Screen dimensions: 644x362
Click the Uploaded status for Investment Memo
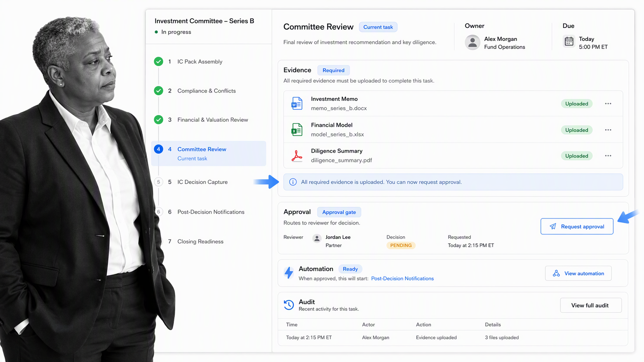(x=576, y=104)
